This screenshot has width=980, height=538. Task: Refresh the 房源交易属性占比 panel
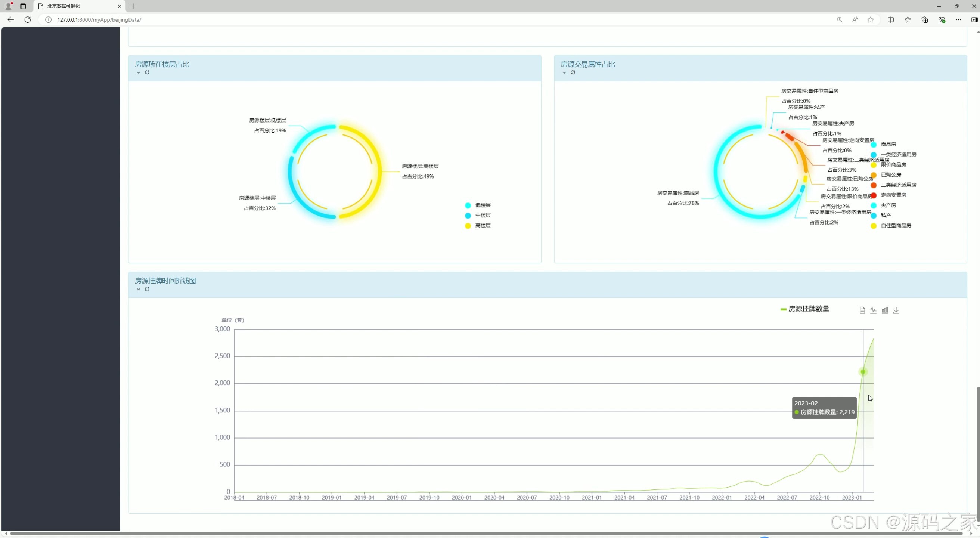click(573, 72)
